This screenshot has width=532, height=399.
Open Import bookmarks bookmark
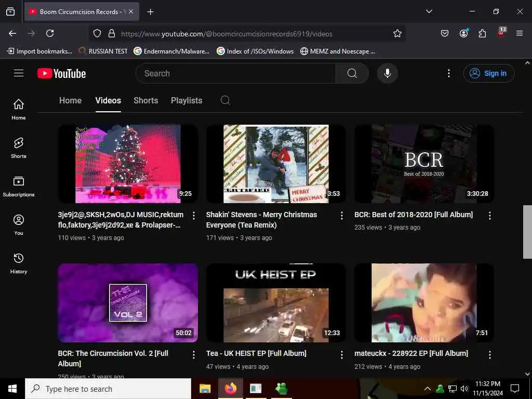[39, 51]
